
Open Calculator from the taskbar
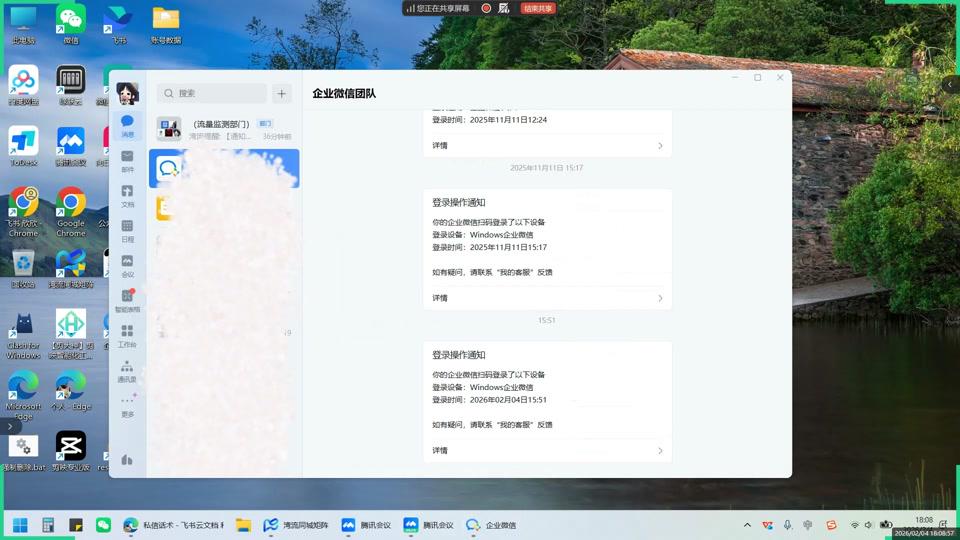tap(48, 525)
